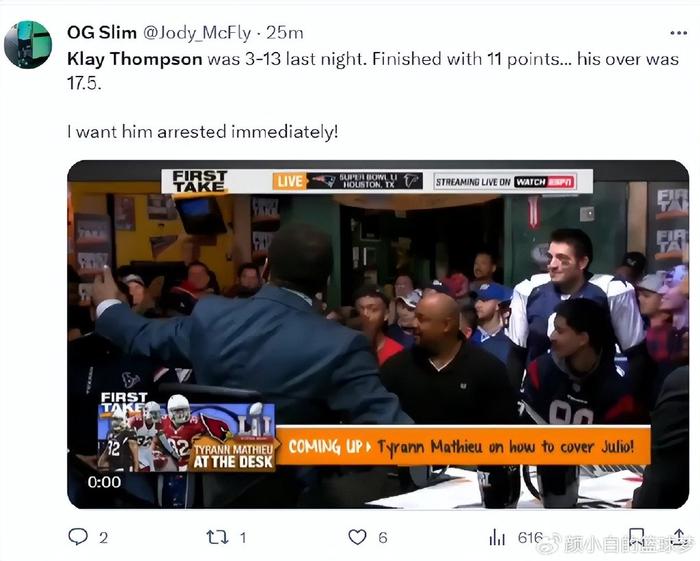This screenshot has width=700, height=561.
Task: Bookmark this tweet
Action: tap(636, 537)
